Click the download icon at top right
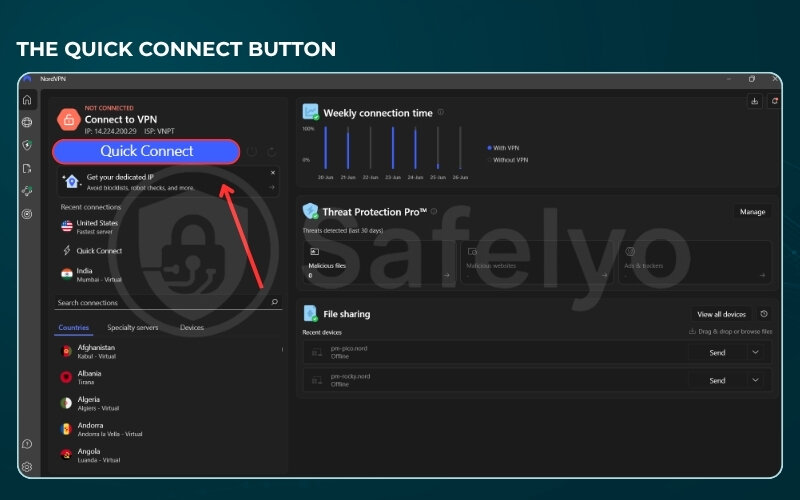Viewport: 800px width, 500px height. click(755, 101)
